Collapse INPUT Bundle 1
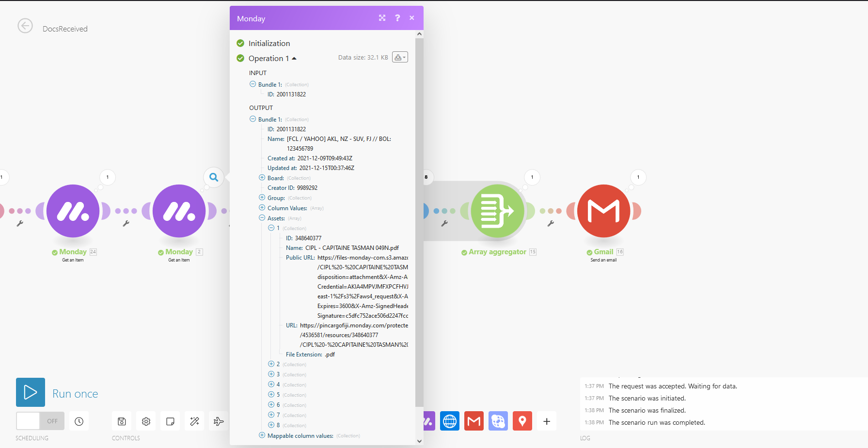Image resolution: width=868 pixels, height=448 pixels. (253, 84)
